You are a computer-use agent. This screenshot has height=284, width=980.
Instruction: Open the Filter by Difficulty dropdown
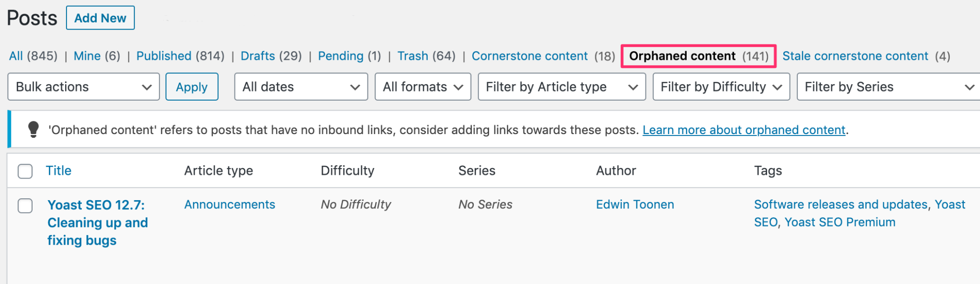(721, 87)
